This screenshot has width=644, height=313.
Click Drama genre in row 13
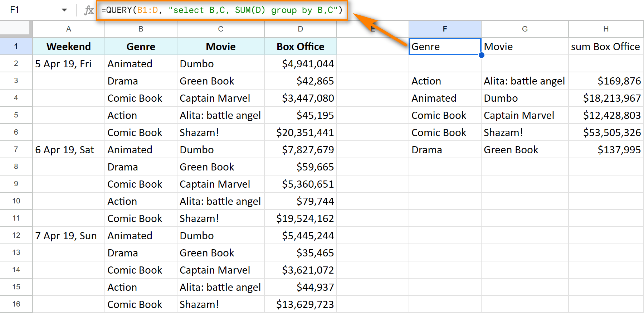(141, 253)
